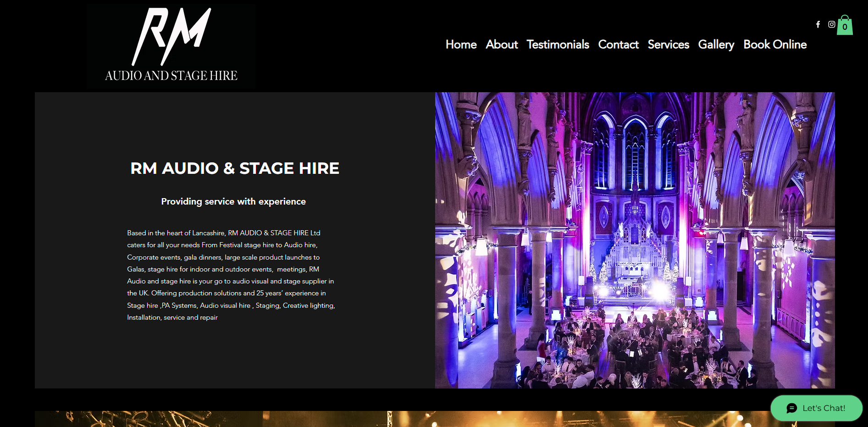The width and height of the screenshot is (868, 427).
Task: Click the RM AUDIO & STAGE HIRE heading
Action: click(235, 168)
